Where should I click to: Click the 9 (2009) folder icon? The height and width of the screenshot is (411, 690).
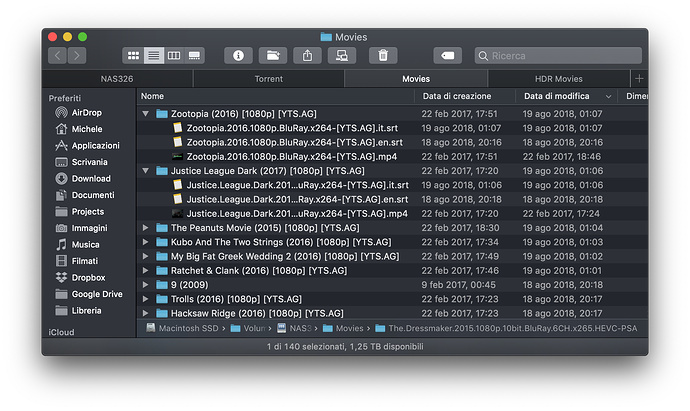tap(162, 285)
